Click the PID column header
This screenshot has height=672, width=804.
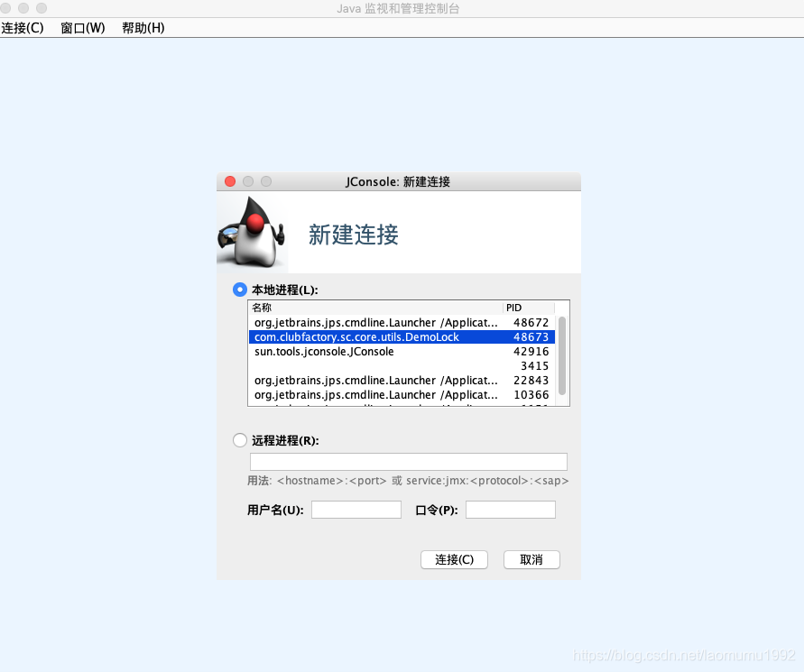click(x=529, y=308)
